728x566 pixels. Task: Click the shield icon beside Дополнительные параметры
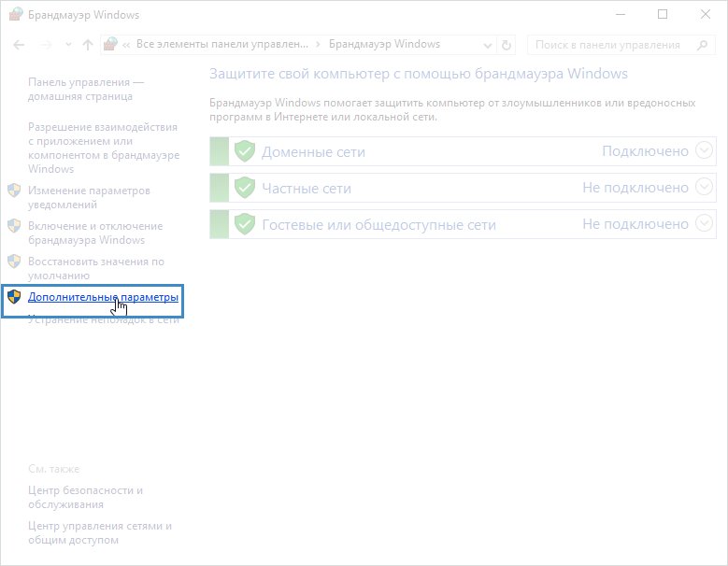[x=14, y=297]
